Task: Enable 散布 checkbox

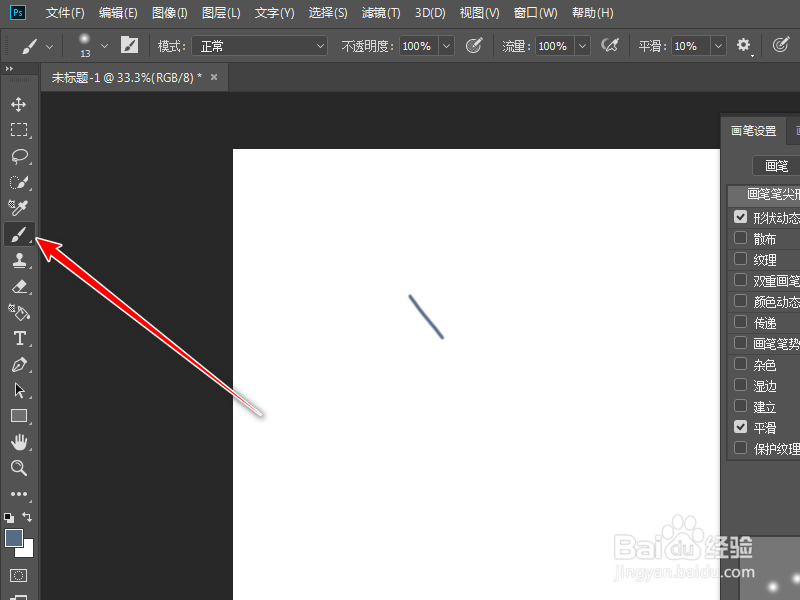Action: click(740, 238)
